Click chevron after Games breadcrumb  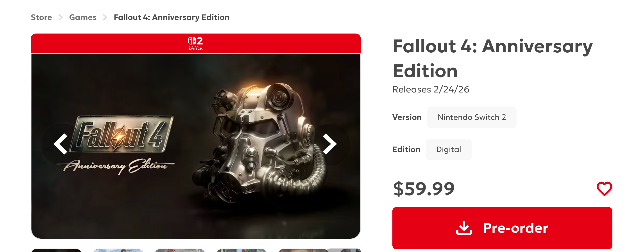pos(105,18)
